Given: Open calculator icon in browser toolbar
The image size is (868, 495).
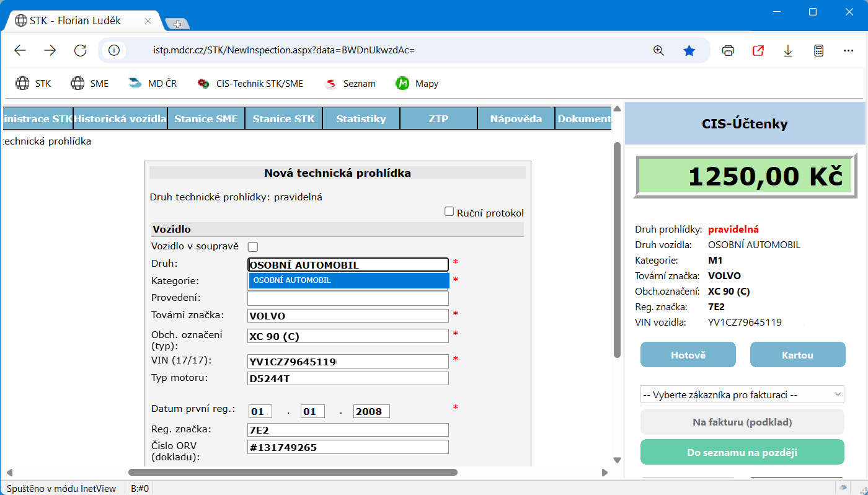Looking at the screenshot, I should point(818,51).
